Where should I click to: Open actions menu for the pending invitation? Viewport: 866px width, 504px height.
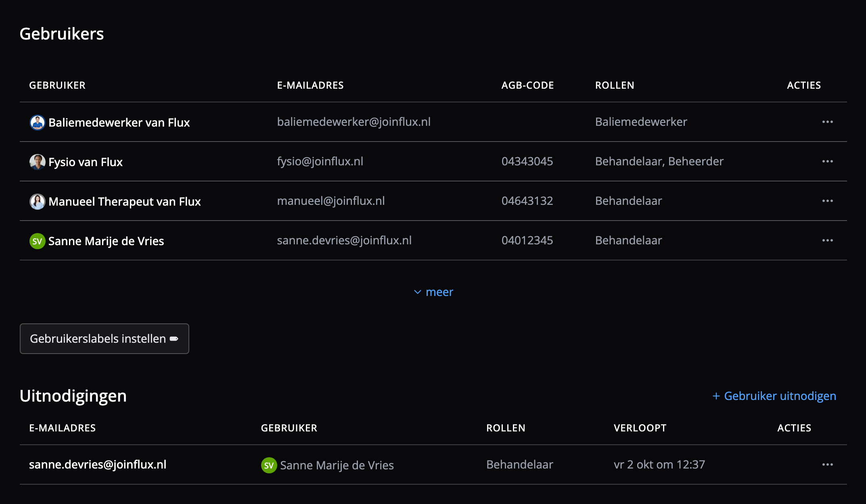click(x=827, y=464)
